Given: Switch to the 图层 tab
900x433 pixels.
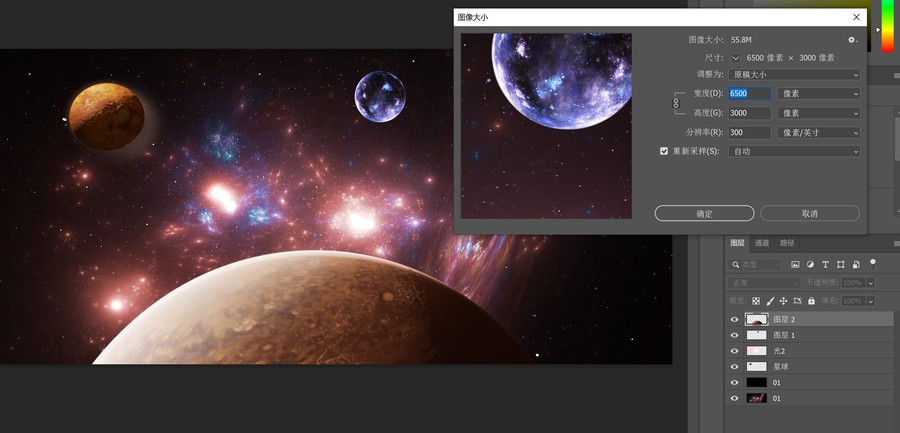Looking at the screenshot, I should click(737, 243).
